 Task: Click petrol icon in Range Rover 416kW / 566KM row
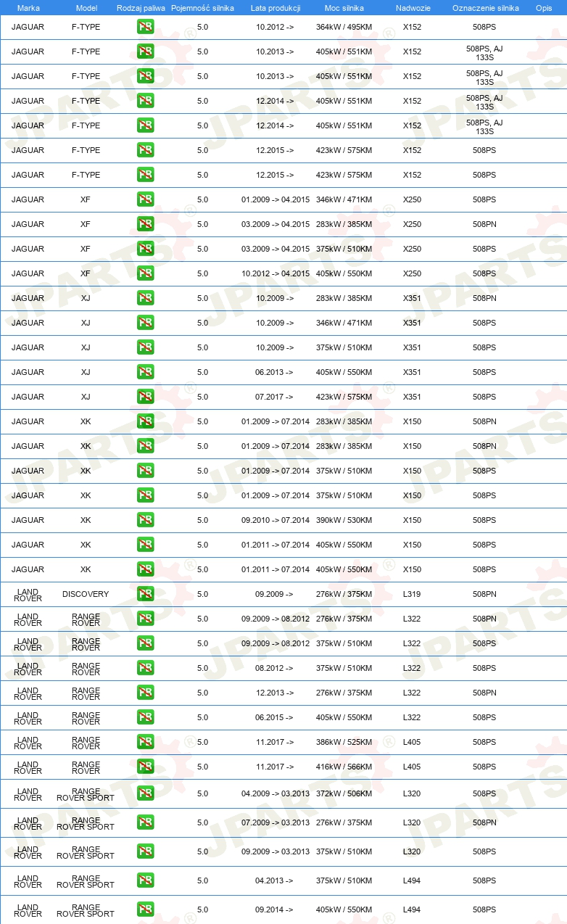[x=145, y=767]
